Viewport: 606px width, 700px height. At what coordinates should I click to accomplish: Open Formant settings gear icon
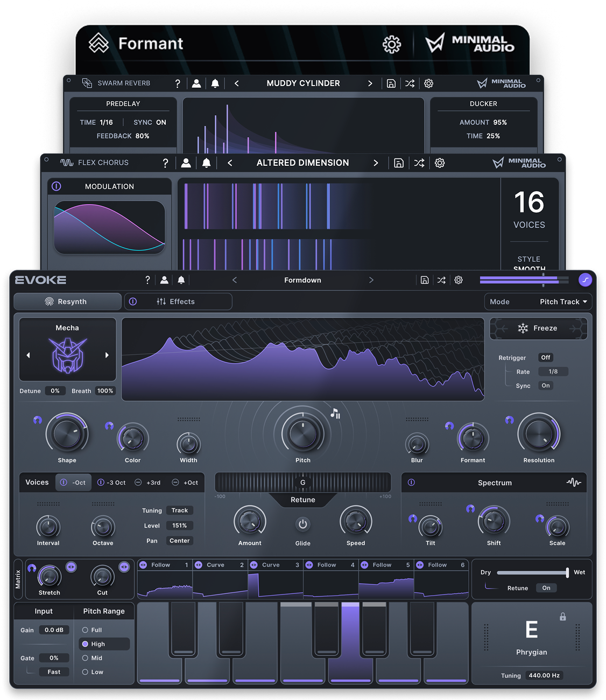392,44
